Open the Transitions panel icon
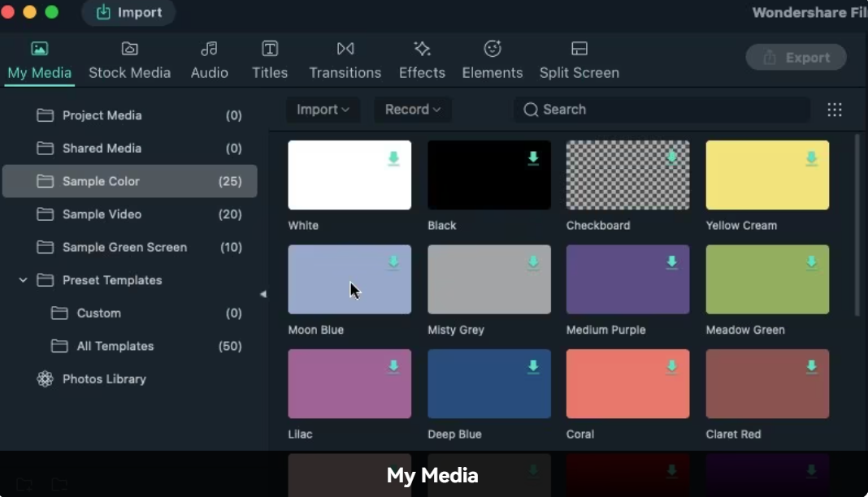868x497 pixels. (x=345, y=49)
